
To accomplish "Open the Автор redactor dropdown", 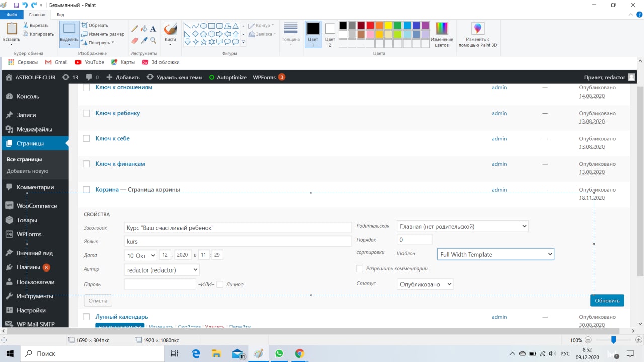I will pos(162,270).
